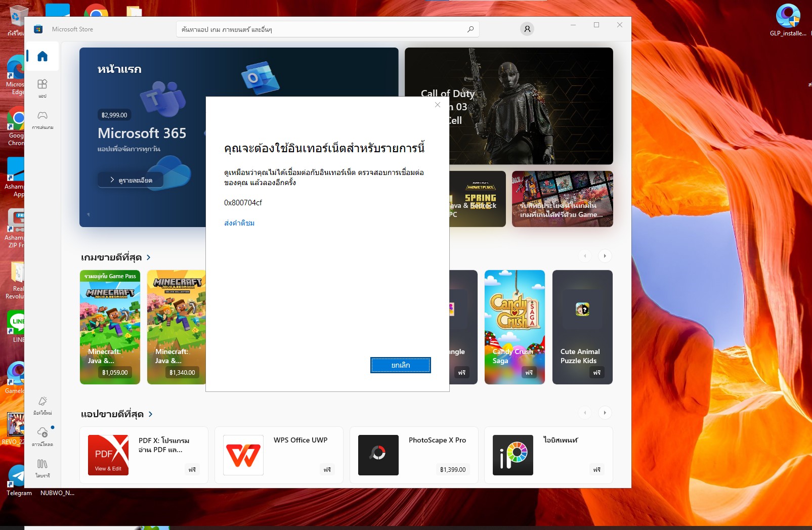Expand the best-selling games section chevron
The width and height of the screenshot is (812, 530).
pos(148,257)
